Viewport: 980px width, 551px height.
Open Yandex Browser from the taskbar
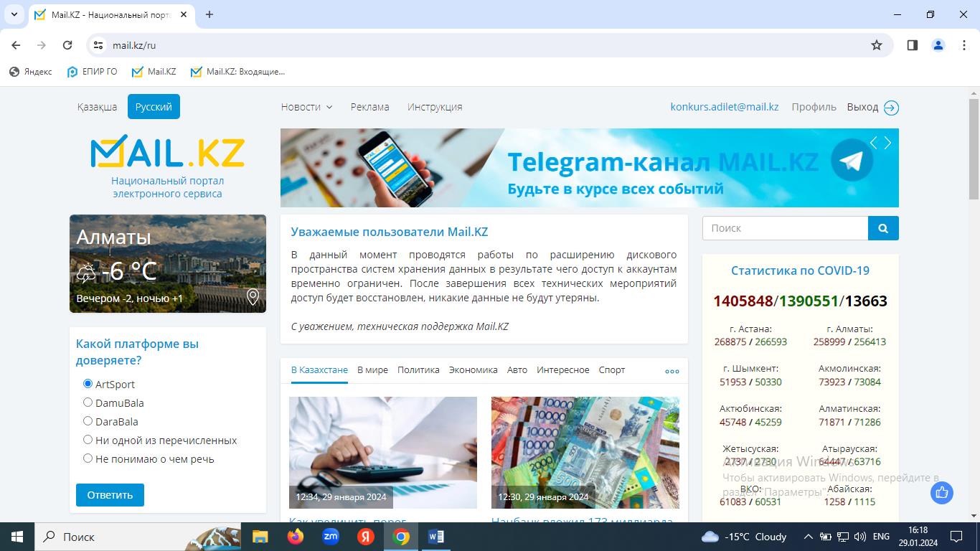pos(366,537)
